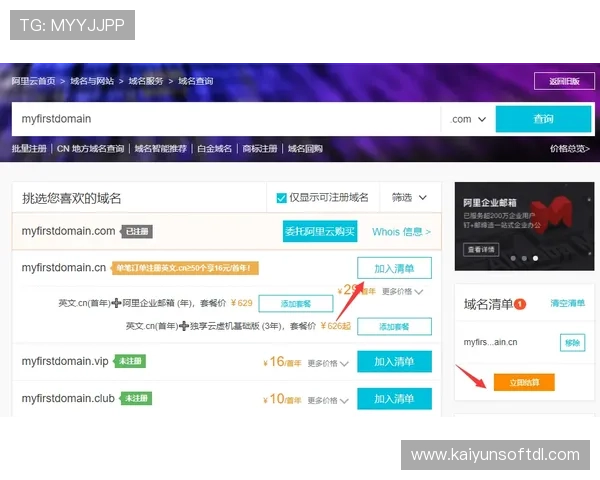The height and width of the screenshot is (480, 600).
Task: Open 白金域名 link
Action: pyautogui.click(x=214, y=149)
